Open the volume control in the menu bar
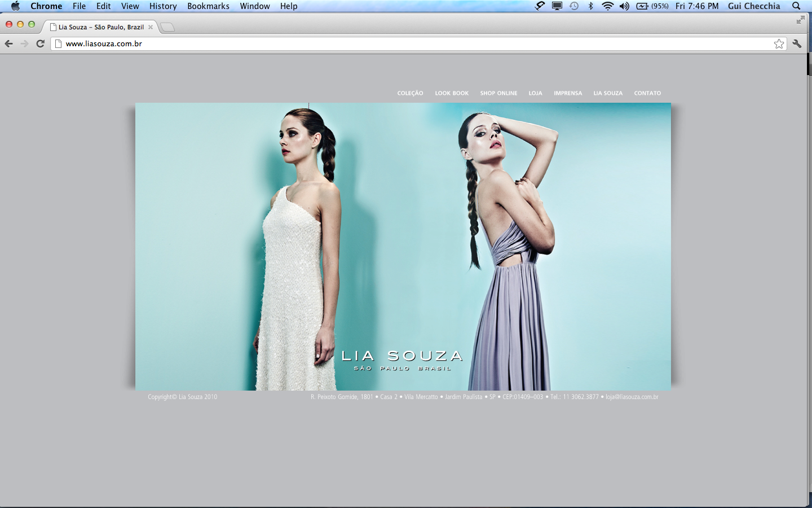Image resolution: width=812 pixels, height=508 pixels. tap(624, 6)
